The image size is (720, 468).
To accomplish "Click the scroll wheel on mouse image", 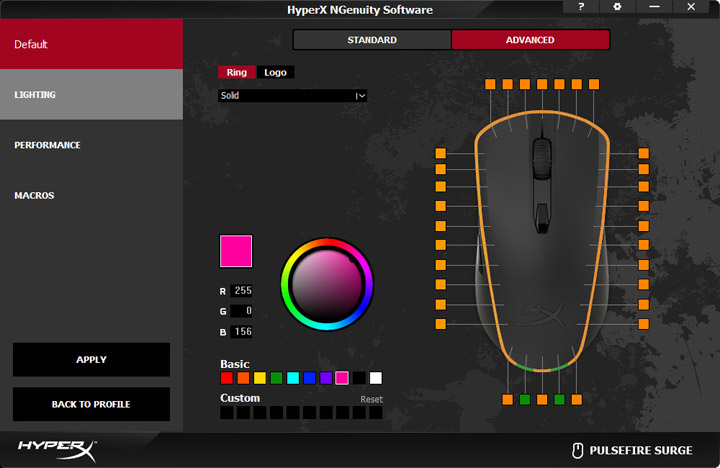I will point(542,159).
